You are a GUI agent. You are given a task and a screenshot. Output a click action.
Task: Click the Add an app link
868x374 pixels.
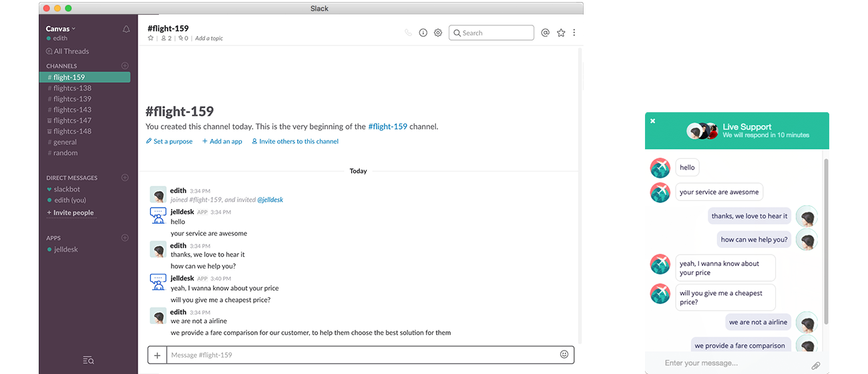pos(222,142)
